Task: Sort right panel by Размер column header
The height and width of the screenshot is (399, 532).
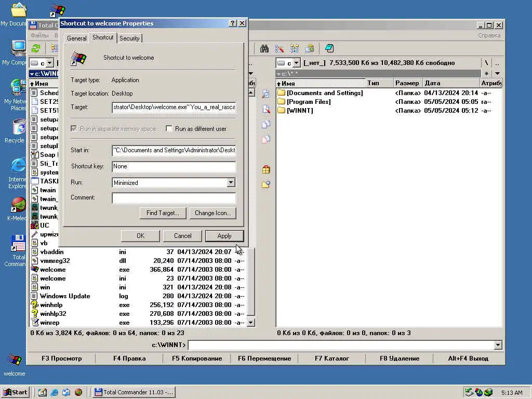Action: (x=408, y=83)
